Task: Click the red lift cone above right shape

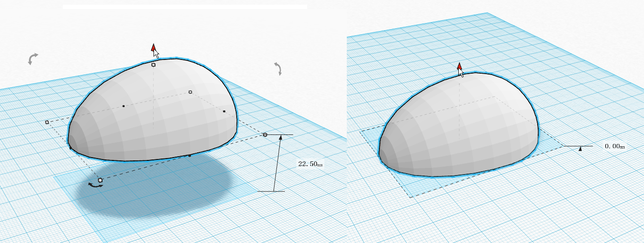Action: [459, 67]
